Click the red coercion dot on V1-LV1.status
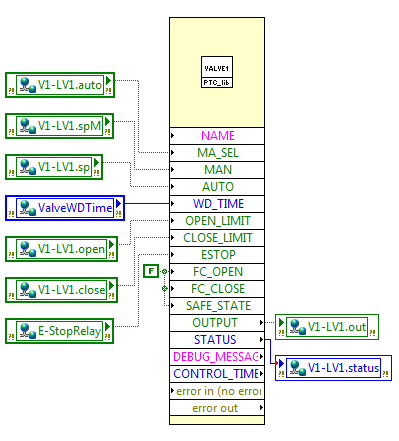Image resolution: width=399 pixels, height=441 pixels. (x=276, y=363)
